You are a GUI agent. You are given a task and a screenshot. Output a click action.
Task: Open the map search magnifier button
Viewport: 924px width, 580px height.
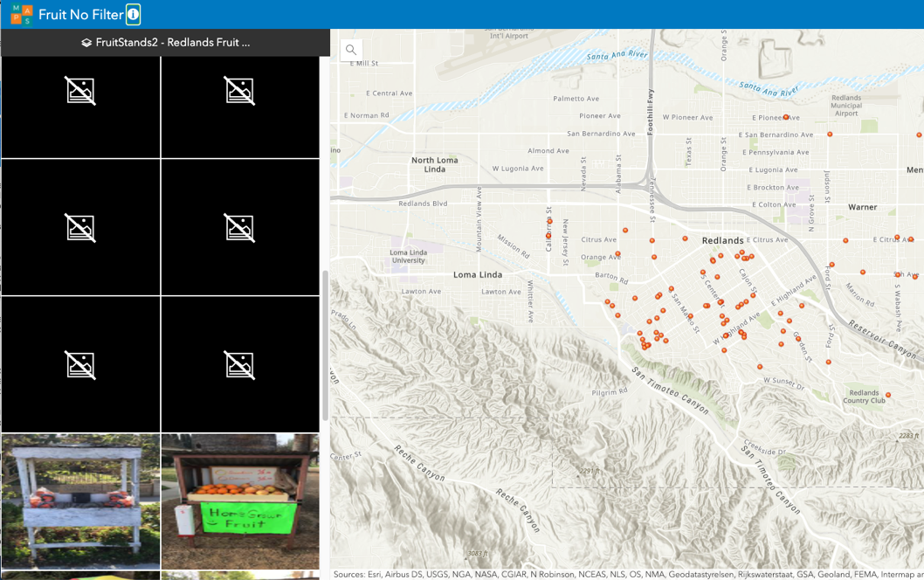tap(351, 50)
